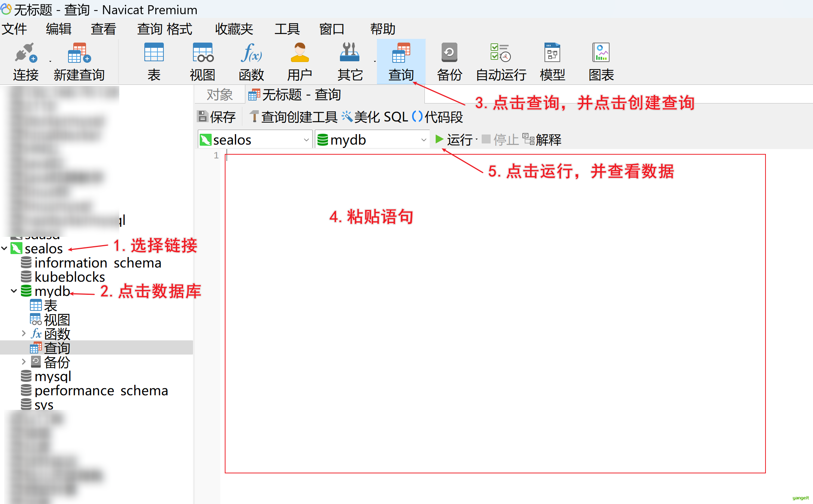This screenshot has width=813, height=504.
Task: Click the Others (其它) toolbar icon
Action: 350,62
